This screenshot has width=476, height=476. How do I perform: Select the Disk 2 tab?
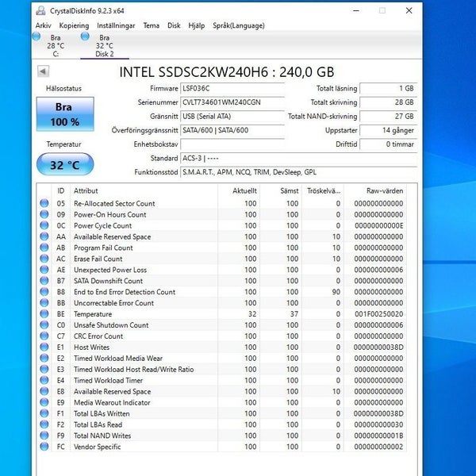(105, 45)
